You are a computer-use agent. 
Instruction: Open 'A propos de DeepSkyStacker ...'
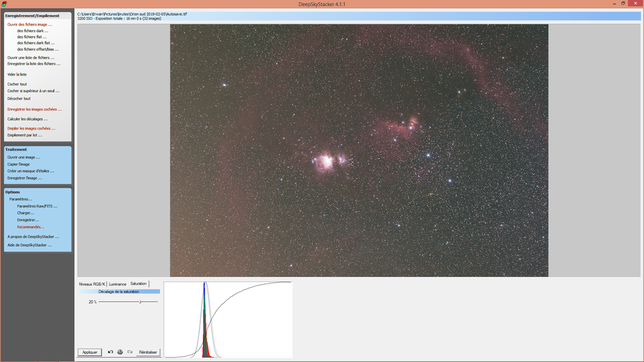tap(33, 236)
